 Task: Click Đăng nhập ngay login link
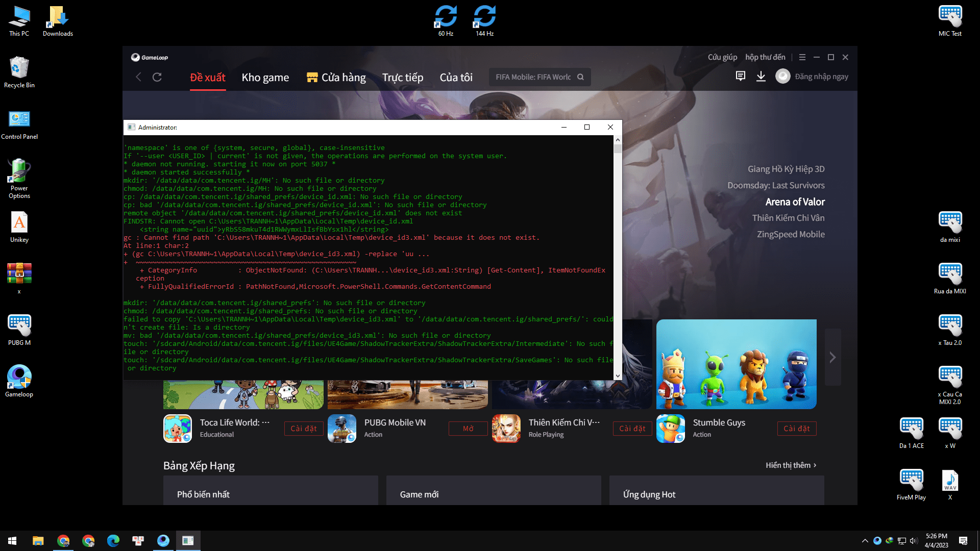(x=822, y=77)
